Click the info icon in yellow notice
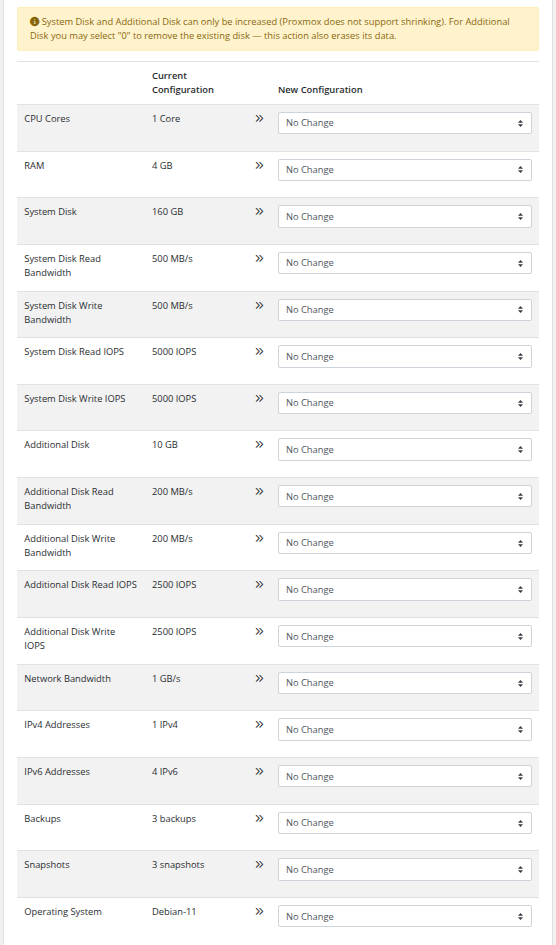Image resolution: width=556 pixels, height=945 pixels. 34,22
